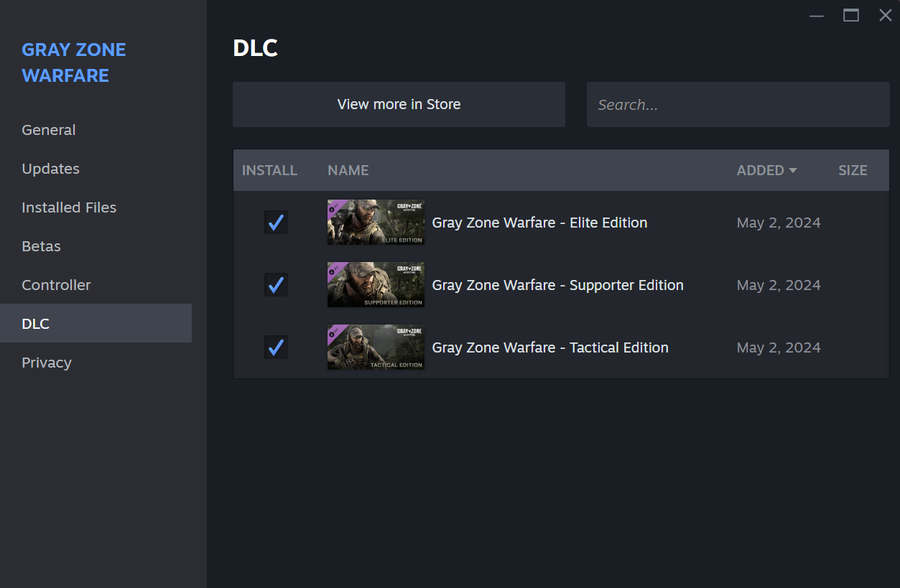Uncheck the Elite Edition install checkbox
The image size is (900, 588).
click(x=276, y=223)
